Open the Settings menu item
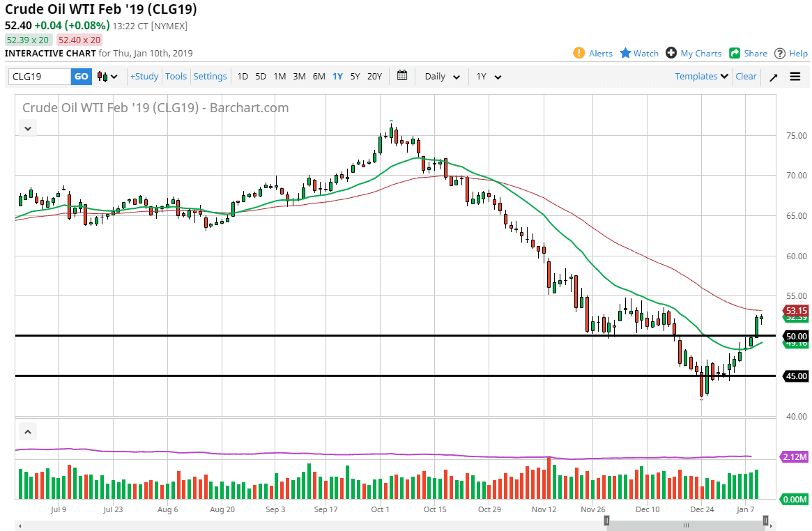The image size is (812, 531). pyautogui.click(x=210, y=77)
